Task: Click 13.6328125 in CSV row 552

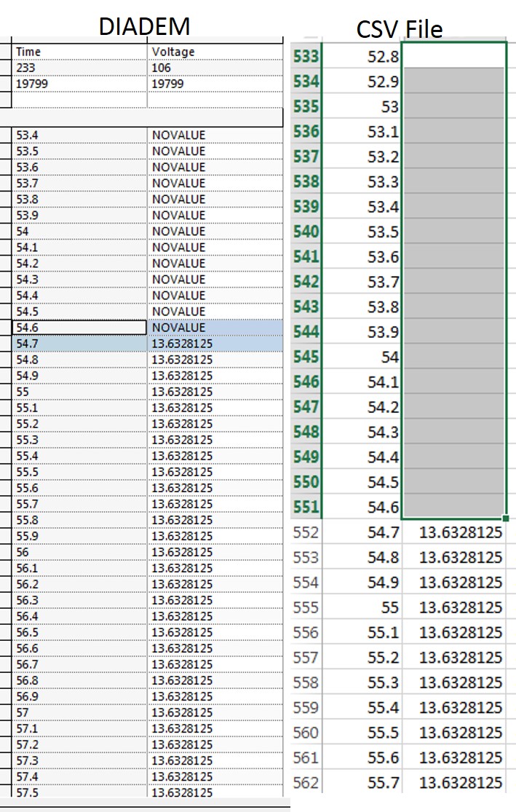Action: [x=454, y=532]
